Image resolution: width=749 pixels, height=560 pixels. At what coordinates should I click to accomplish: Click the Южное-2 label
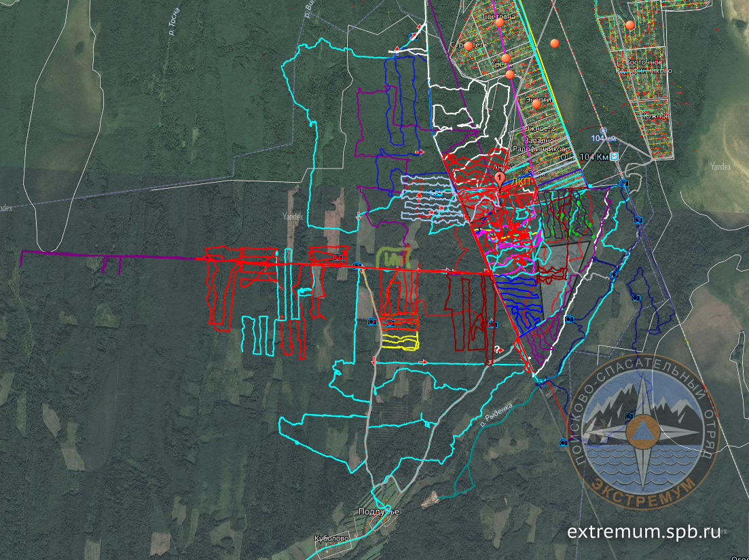click(x=538, y=128)
